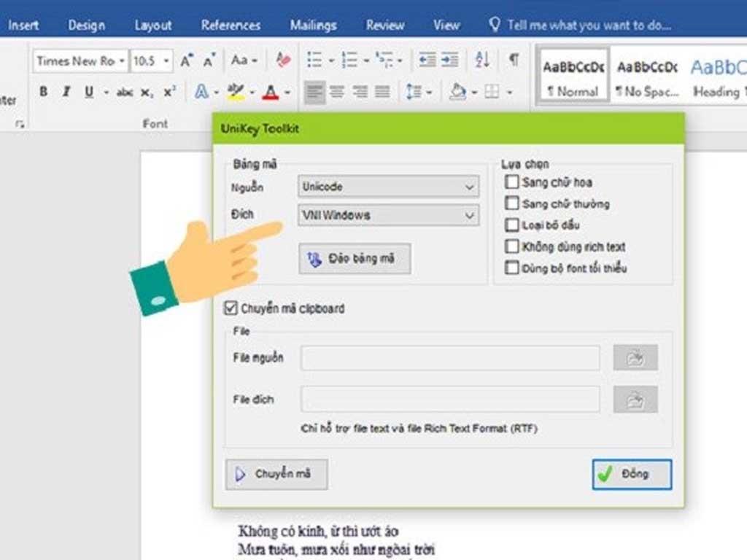
Task: Increase paragraph indent
Action: (x=449, y=61)
